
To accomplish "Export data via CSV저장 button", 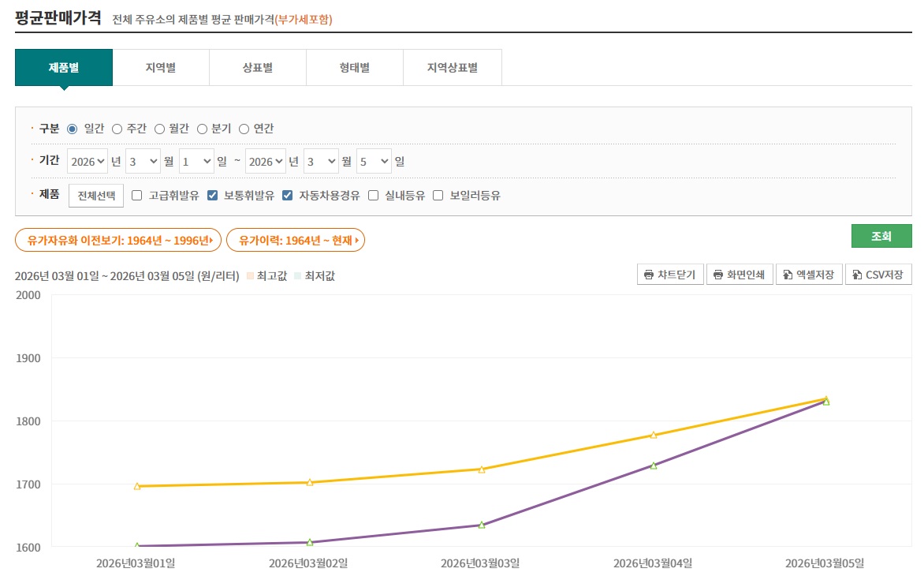I will tap(878, 275).
